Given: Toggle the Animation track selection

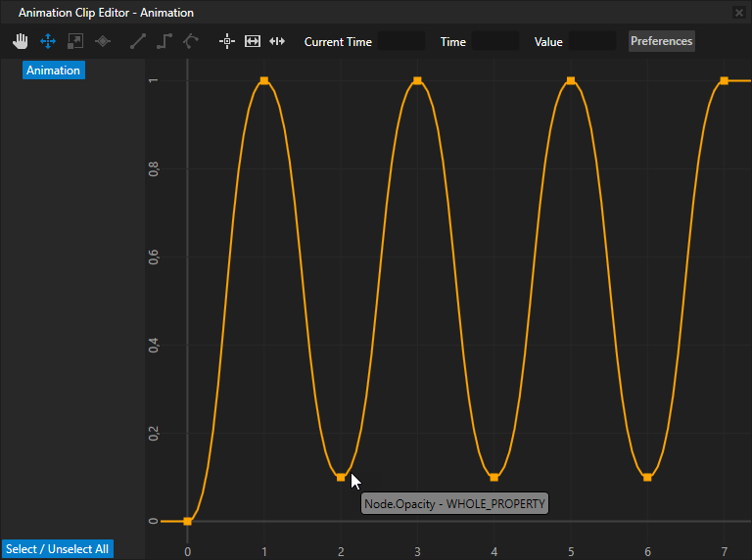Looking at the screenshot, I should tap(54, 70).
